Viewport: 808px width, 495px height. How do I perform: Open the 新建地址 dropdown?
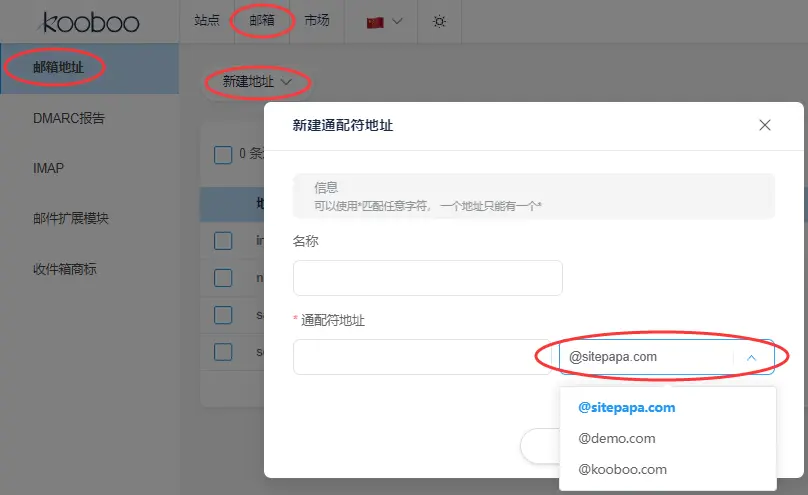[x=257, y=82]
